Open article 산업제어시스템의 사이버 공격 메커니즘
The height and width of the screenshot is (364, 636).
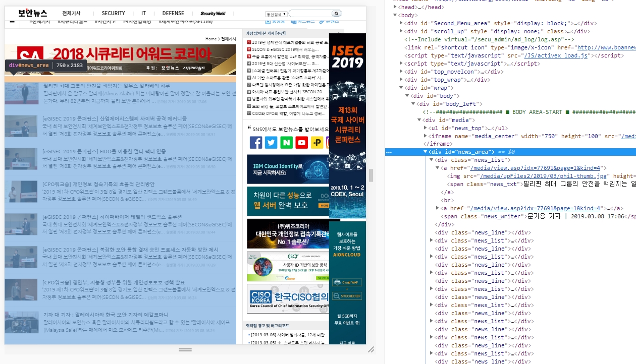(115, 118)
